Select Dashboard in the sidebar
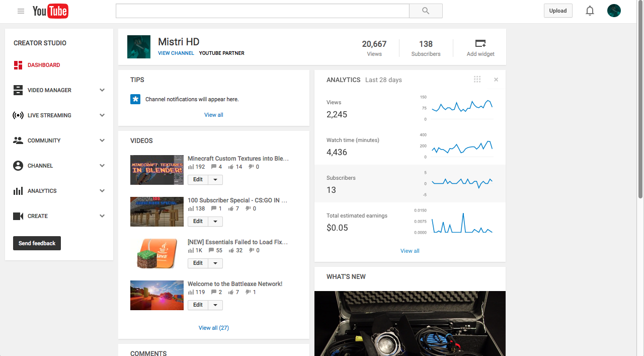 click(x=44, y=65)
